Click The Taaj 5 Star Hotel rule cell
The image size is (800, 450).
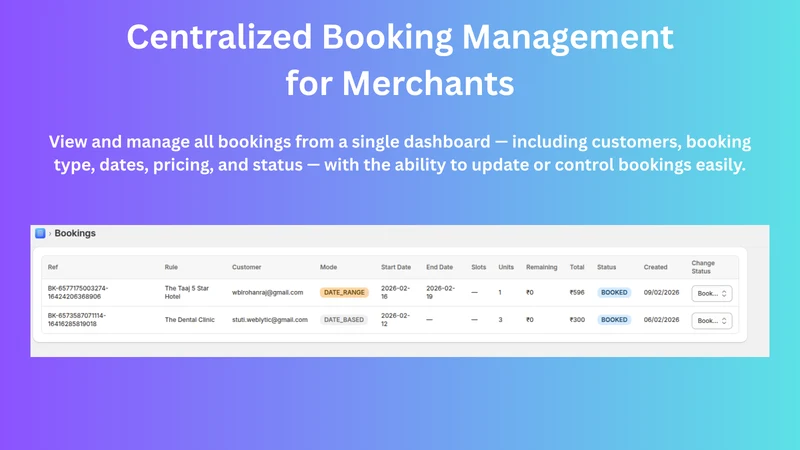(x=187, y=292)
